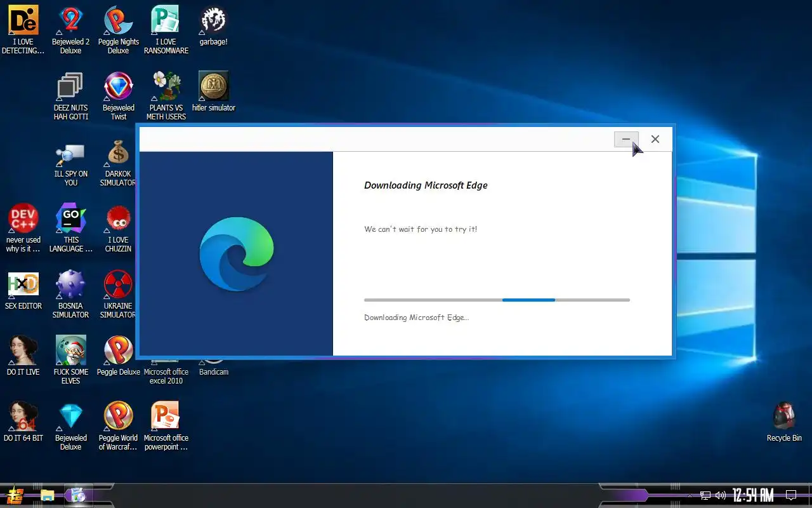Open the network tray icon
The image size is (812, 508).
pyautogui.click(x=705, y=495)
